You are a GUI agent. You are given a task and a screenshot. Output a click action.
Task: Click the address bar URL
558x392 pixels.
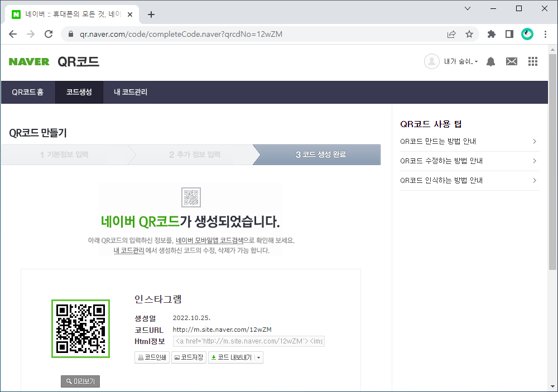click(181, 34)
